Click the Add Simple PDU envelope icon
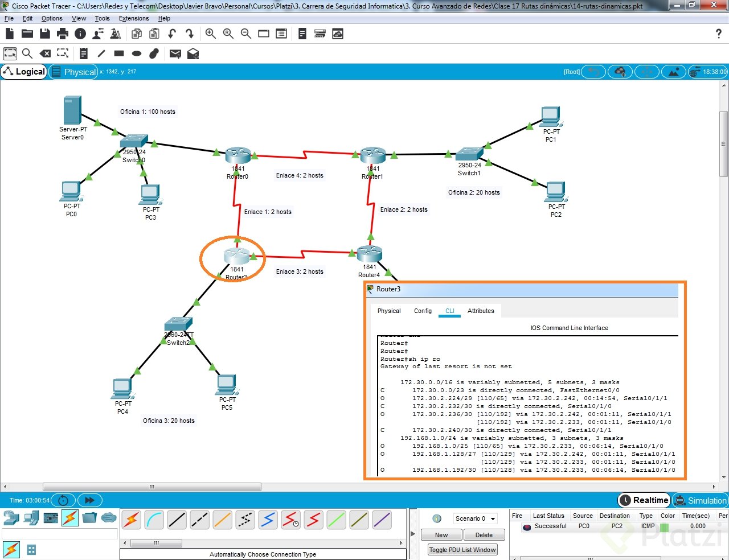This screenshot has width=729, height=560. (x=175, y=53)
